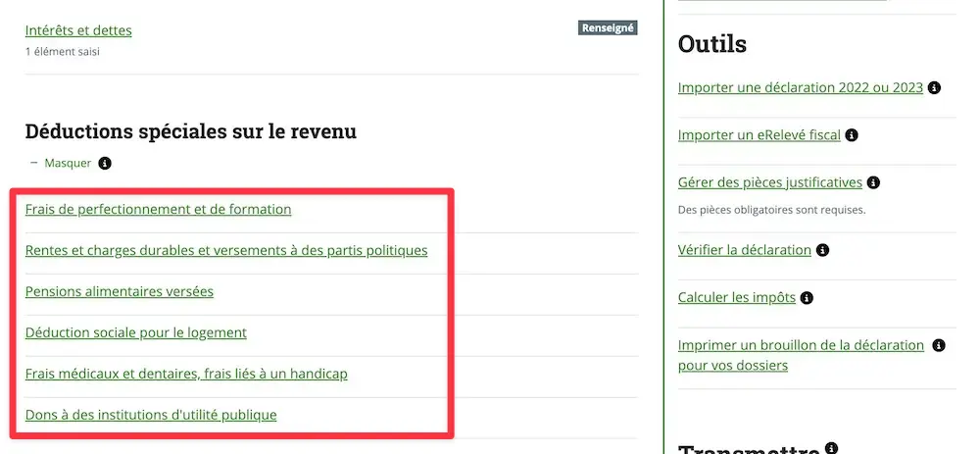Viewport: 980px width, 454px height.
Task: Collapse section with Masquer toggle
Action: click(x=61, y=163)
